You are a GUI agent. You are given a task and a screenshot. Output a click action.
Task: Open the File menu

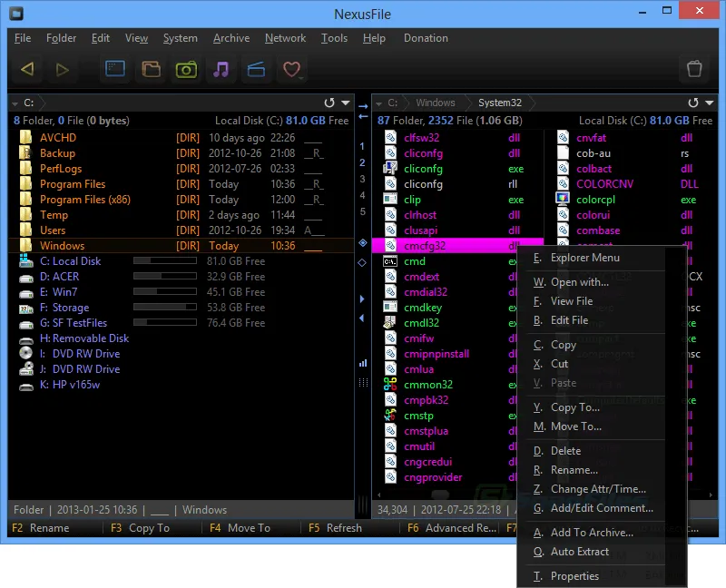coord(23,38)
